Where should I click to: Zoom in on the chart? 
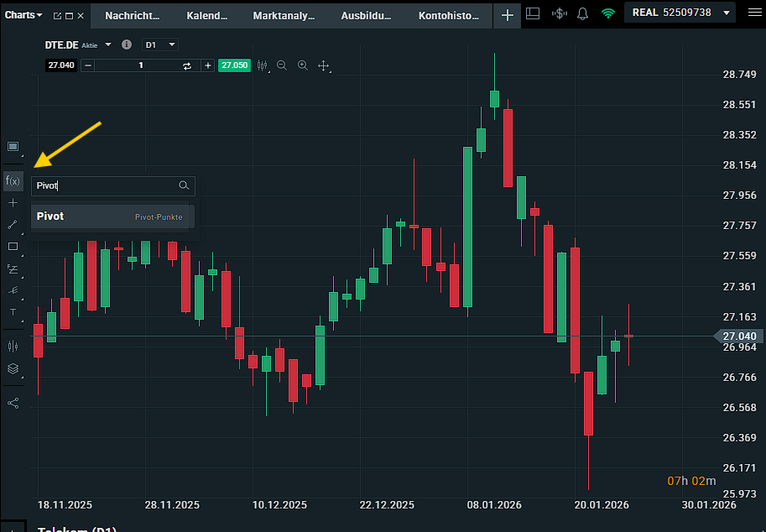pyautogui.click(x=303, y=65)
